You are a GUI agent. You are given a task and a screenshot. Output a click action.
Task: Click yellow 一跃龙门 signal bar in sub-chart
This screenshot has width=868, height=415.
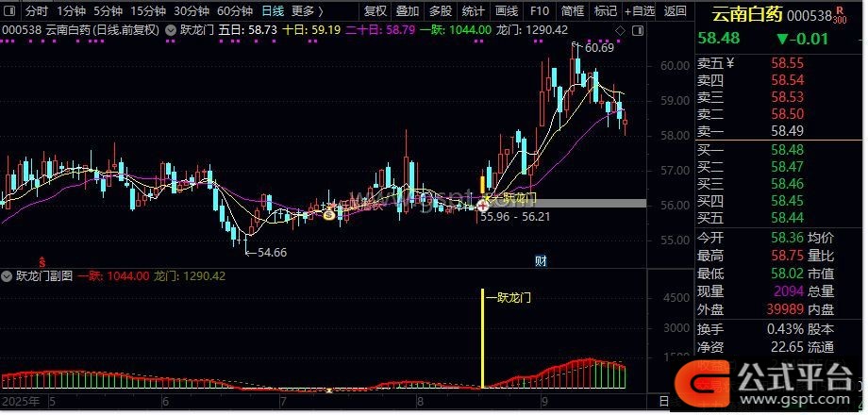pos(483,338)
